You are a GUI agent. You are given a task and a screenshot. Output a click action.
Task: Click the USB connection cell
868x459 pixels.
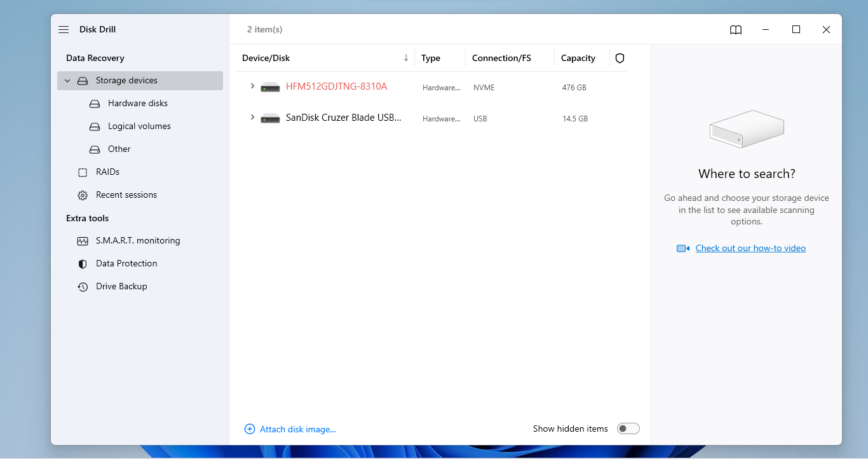[x=480, y=119]
